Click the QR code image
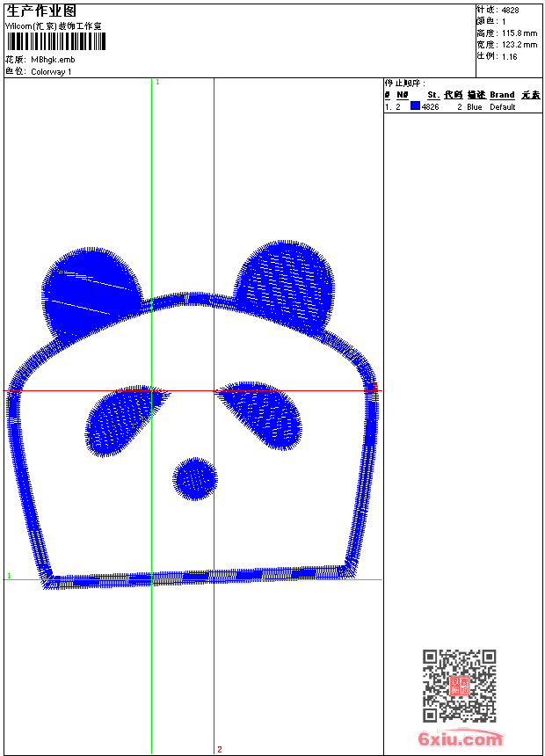This screenshot has width=545, height=756. coord(459,686)
